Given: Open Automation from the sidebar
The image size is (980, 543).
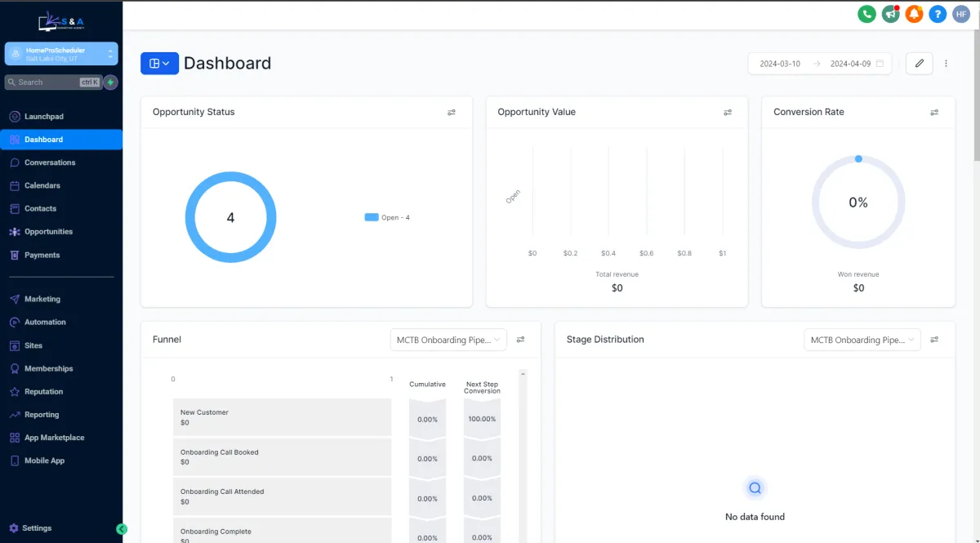Looking at the screenshot, I should (61, 322).
